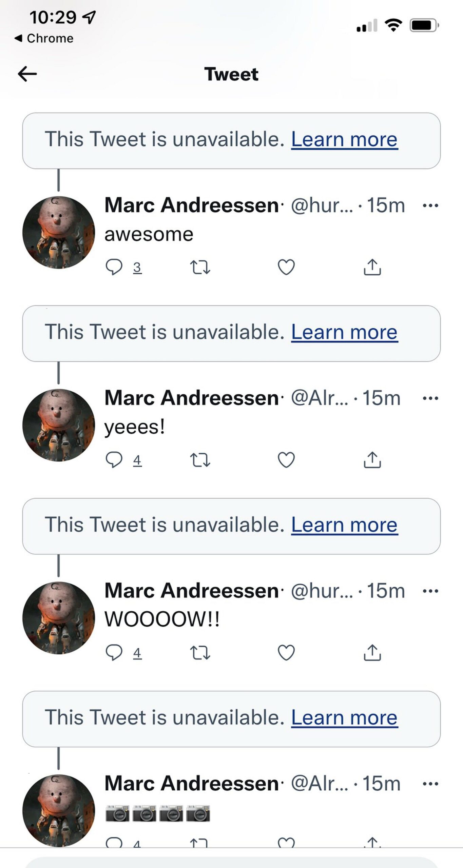This screenshot has height=868, width=463.
Task: Retweet the "yeees!" tweet
Action: click(200, 460)
